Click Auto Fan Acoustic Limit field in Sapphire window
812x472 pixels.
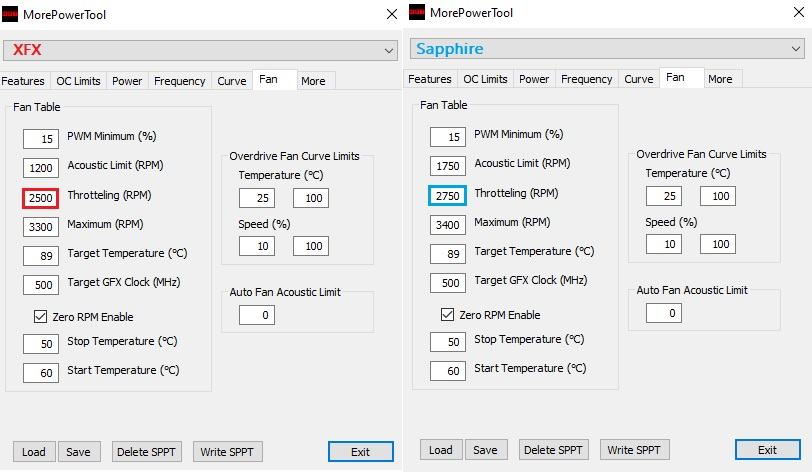(x=664, y=313)
